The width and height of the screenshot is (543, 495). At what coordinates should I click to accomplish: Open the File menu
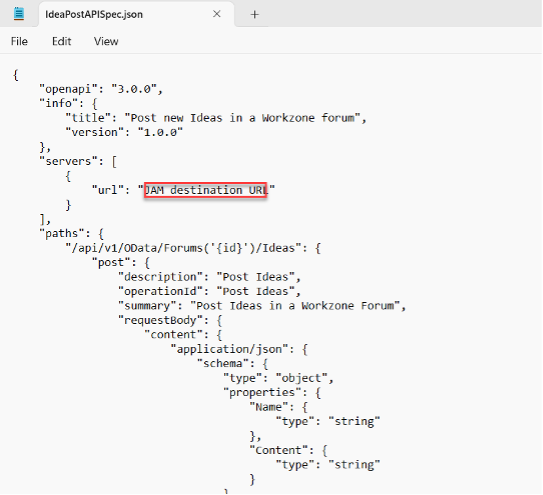coord(19,41)
